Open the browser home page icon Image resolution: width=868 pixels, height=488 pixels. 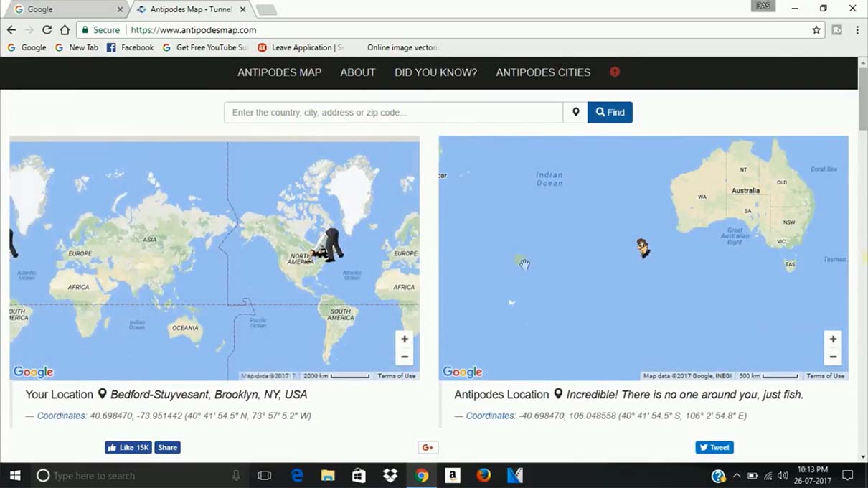pos(65,30)
